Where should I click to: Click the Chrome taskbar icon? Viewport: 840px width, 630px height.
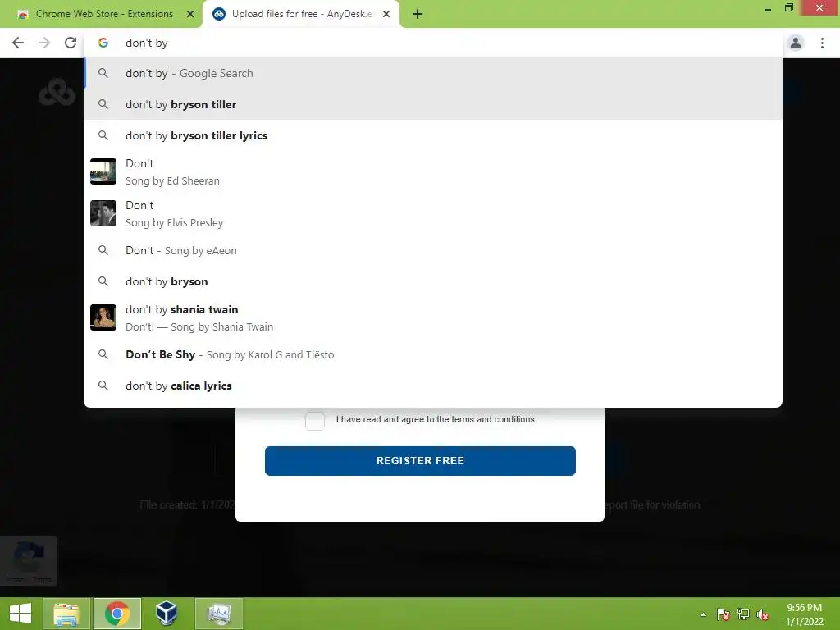[x=117, y=614]
